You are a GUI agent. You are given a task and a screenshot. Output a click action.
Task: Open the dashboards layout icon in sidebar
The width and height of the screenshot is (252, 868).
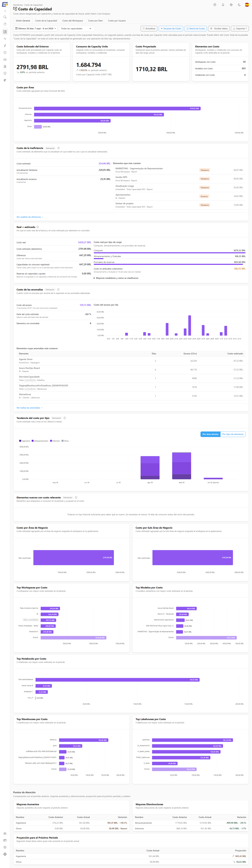[5, 32]
